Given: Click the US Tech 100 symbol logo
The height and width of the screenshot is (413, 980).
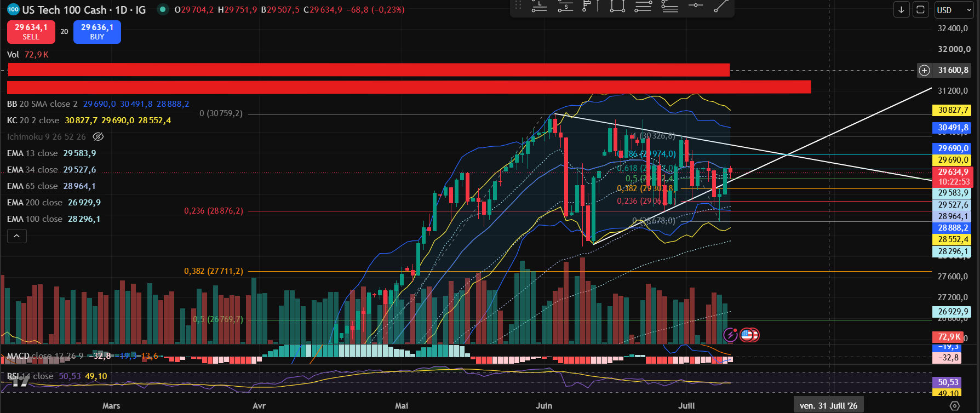Looking at the screenshot, I should click(13, 10).
